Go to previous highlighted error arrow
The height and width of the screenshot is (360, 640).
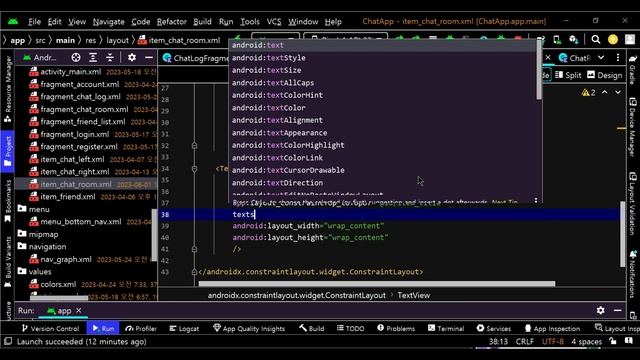[x=604, y=93]
